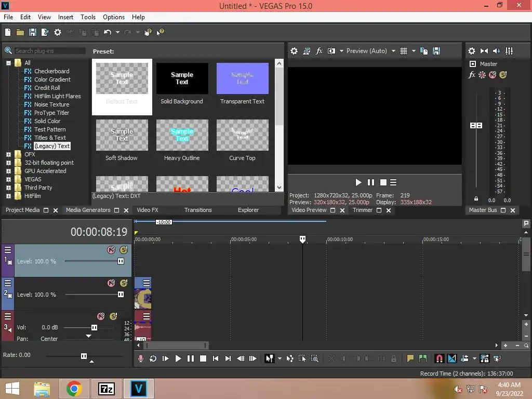
Task: Collapse the All plug-ins folder
Action: pyautogui.click(x=8, y=63)
